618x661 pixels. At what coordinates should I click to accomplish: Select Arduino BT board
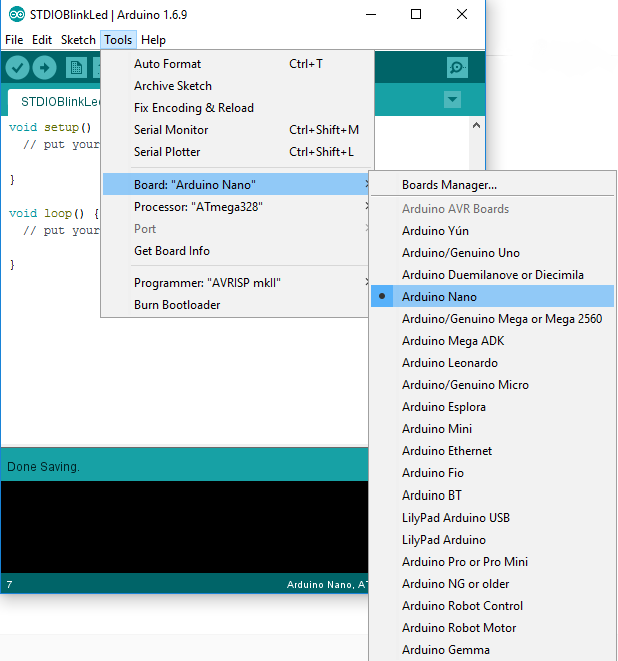492,495
